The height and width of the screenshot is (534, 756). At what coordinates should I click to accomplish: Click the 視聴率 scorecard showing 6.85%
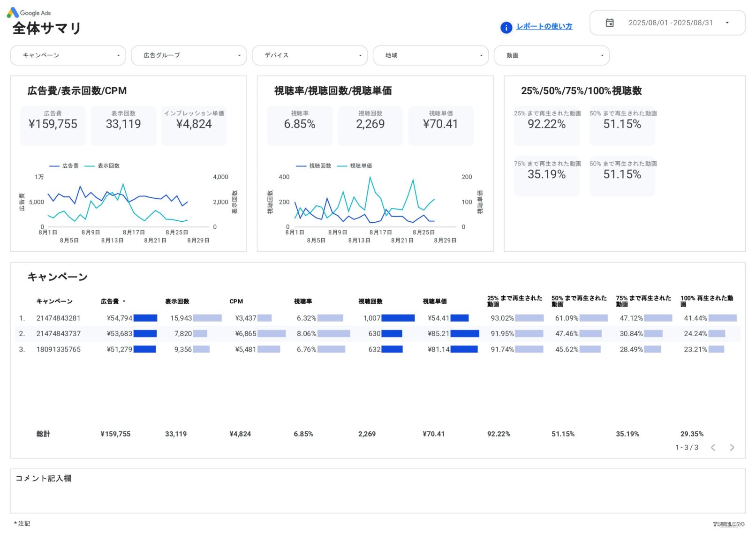[299, 125]
